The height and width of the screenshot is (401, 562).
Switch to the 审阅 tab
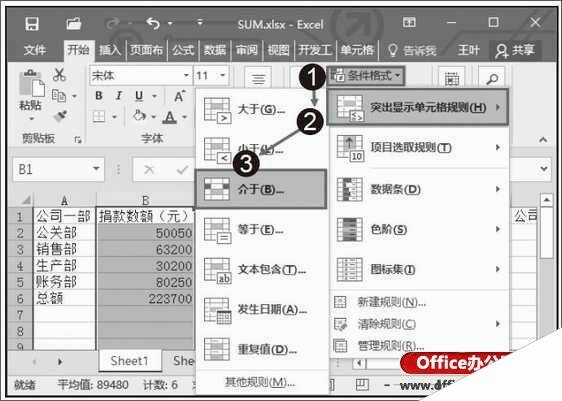pos(247,50)
